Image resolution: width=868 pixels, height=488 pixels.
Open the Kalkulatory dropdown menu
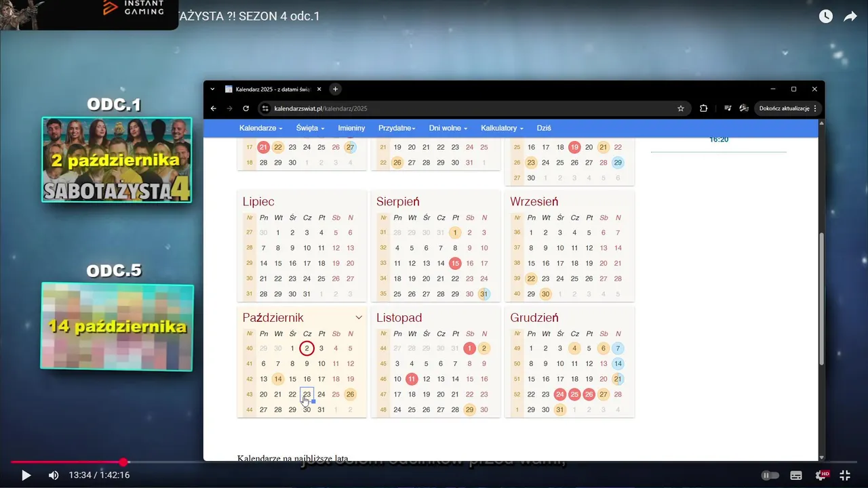click(x=502, y=128)
